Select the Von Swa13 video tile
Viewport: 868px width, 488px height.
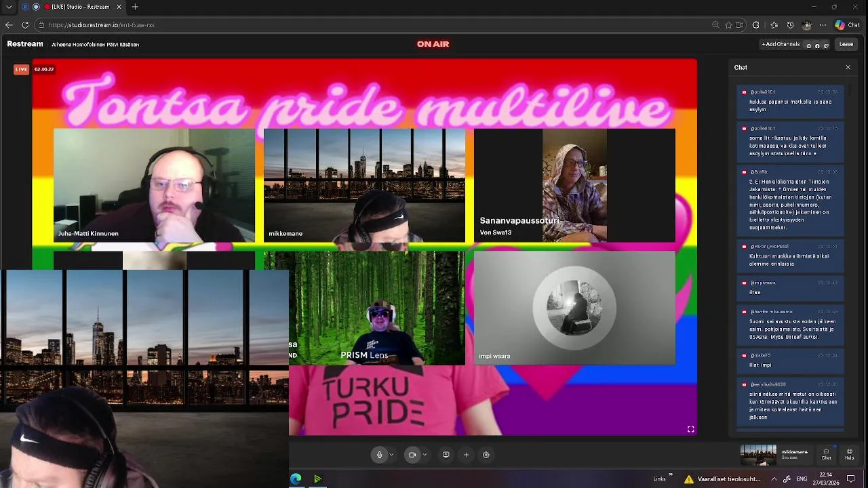click(574, 186)
